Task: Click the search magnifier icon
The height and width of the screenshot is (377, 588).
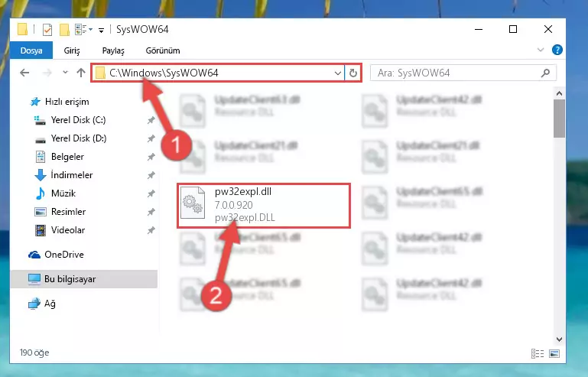Action: pyautogui.click(x=546, y=73)
